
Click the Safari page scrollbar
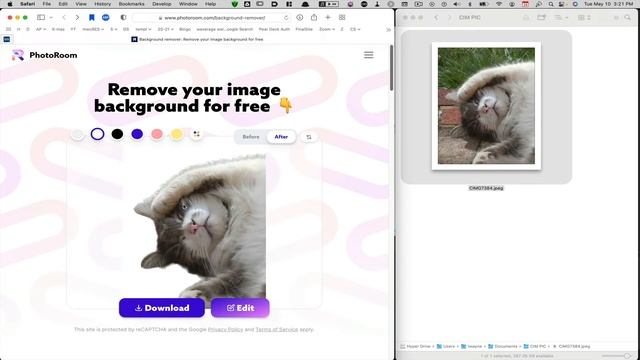391,68
